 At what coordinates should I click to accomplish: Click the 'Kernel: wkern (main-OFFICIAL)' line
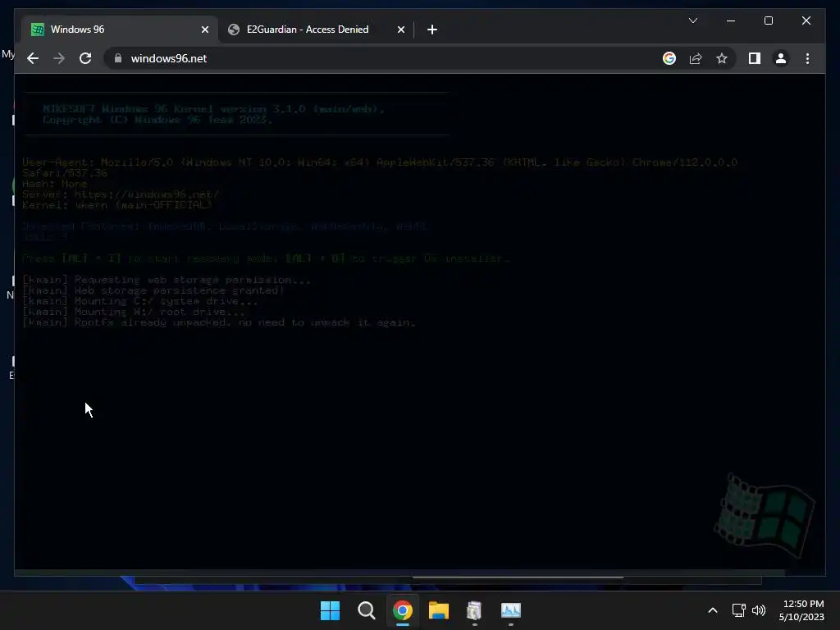click(x=117, y=204)
